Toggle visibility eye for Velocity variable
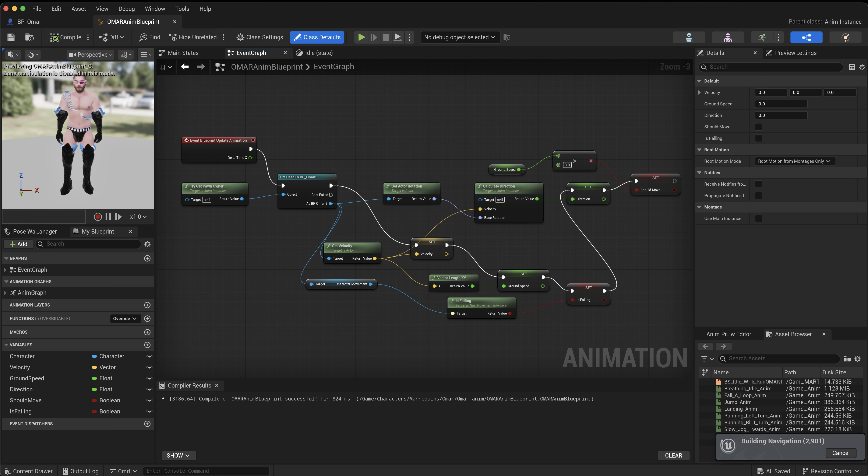This screenshot has width=868, height=476. coord(149,367)
